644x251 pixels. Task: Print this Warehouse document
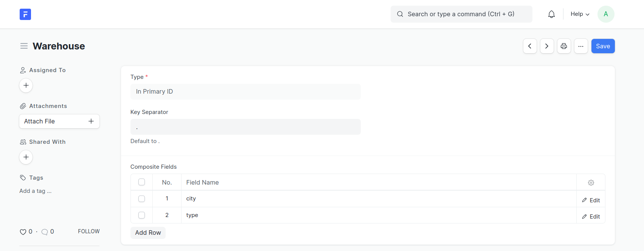[564, 46]
